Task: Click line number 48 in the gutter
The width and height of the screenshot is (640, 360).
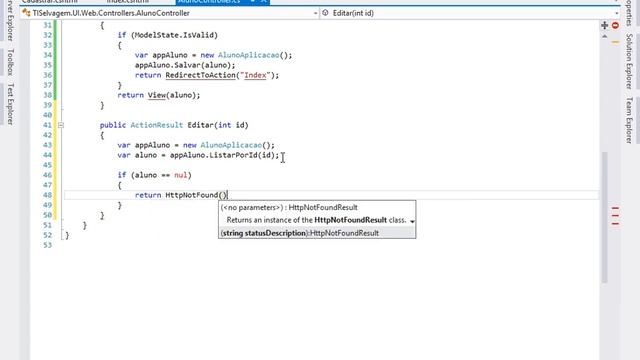Action: tap(47, 195)
